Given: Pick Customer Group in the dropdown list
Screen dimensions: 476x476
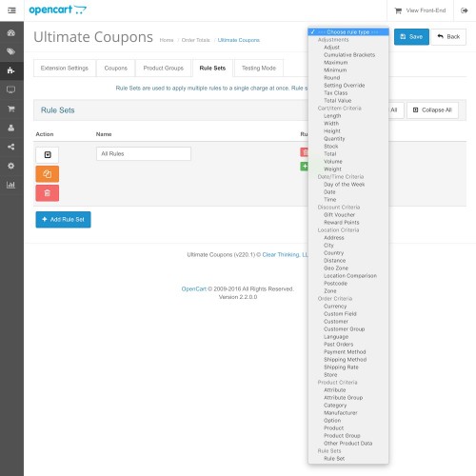Looking at the screenshot, I should (x=344, y=329).
